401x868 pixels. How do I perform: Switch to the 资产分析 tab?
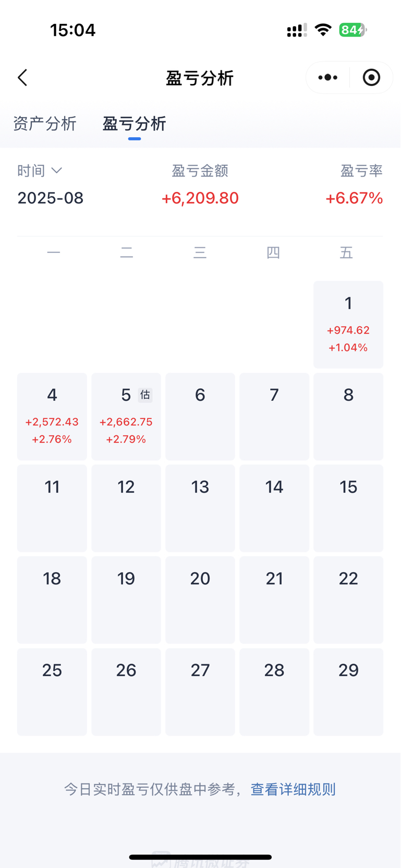tap(45, 124)
